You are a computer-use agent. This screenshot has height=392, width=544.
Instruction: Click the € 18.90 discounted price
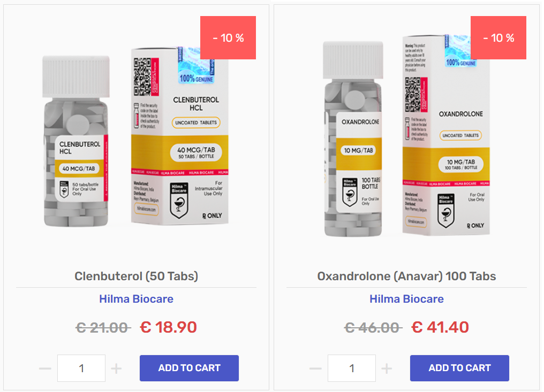(x=168, y=327)
